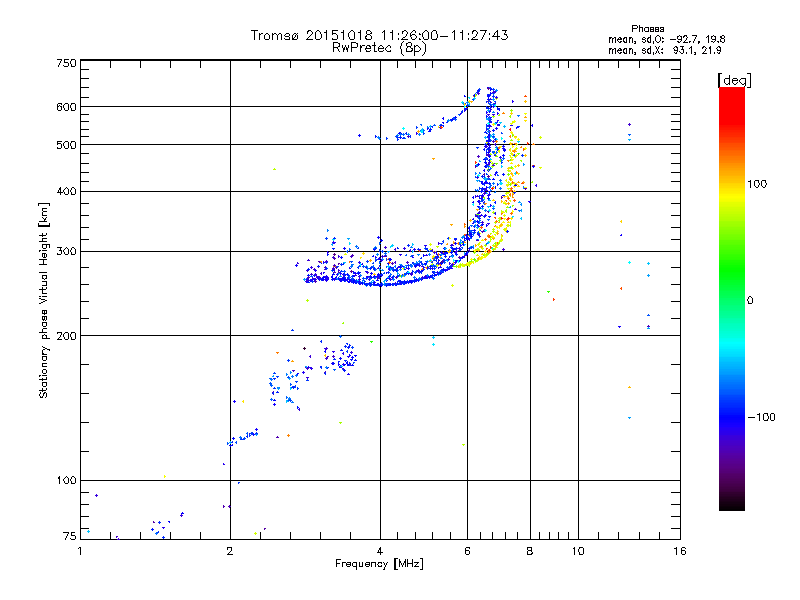This screenshot has height=600, width=800.
Task: Click the '[deg]' colorbar unit label
Action: pos(734,80)
